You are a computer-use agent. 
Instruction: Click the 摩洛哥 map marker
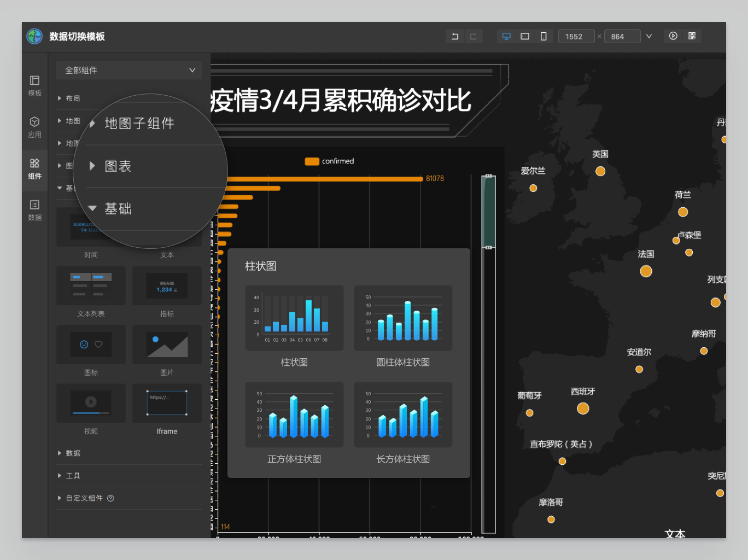(x=551, y=520)
